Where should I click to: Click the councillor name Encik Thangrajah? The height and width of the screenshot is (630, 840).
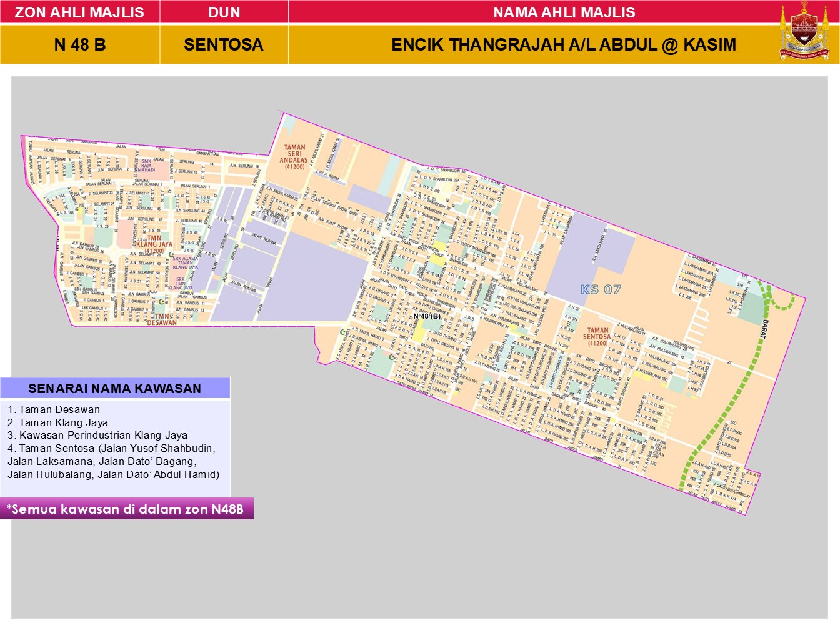564,45
